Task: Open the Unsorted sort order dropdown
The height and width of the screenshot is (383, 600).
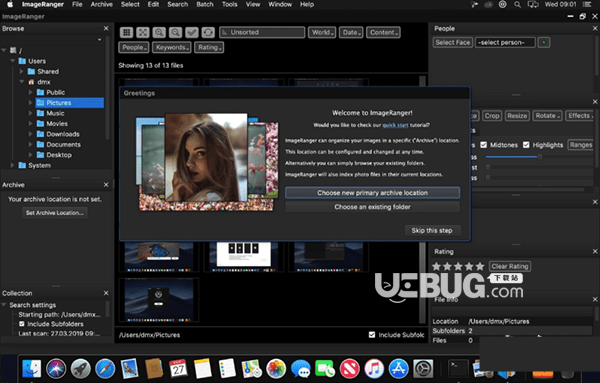Action: 262,33
